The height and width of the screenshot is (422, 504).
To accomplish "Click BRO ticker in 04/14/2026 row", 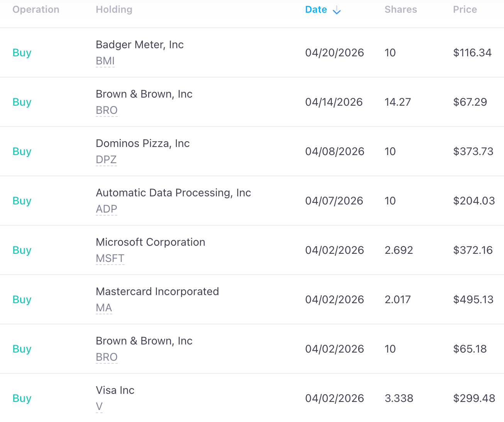I will point(107,110).
